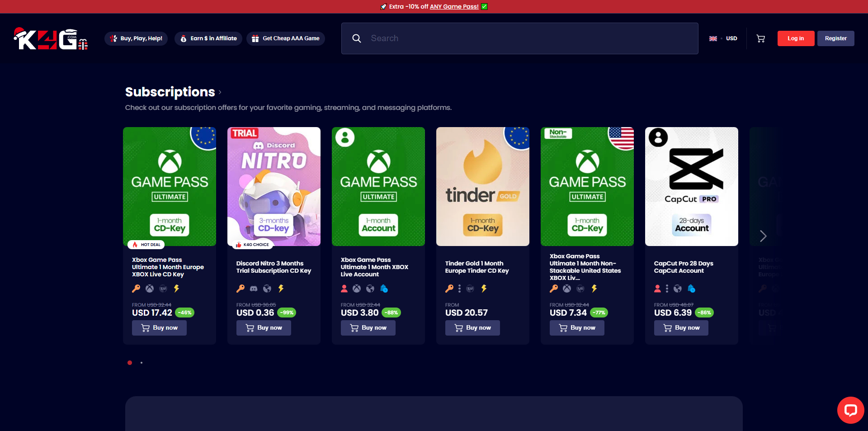Click the K4G logo
Image resolution: width=868 pixels, height=431 pixels.
[x=50, y=39]
